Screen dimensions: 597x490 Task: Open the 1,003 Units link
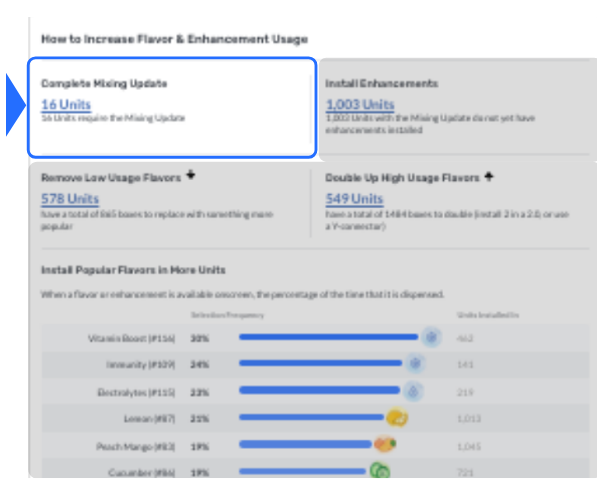360,105
